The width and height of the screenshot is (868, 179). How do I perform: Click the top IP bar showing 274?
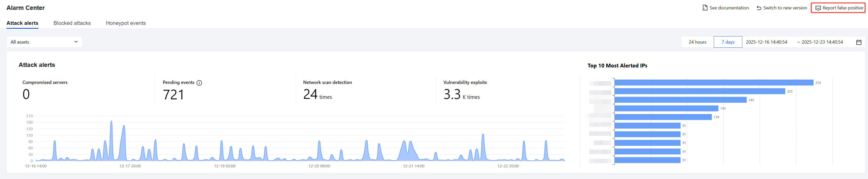pos(714,83)
